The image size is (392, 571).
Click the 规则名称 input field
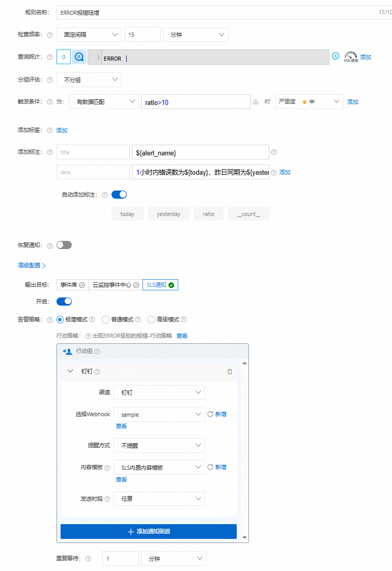point(224,12)
